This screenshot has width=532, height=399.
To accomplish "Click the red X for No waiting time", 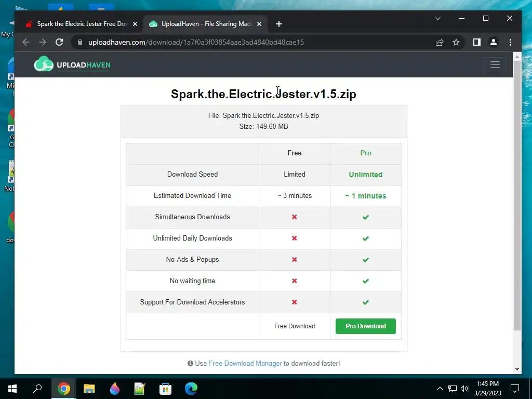I will point(295,281).
